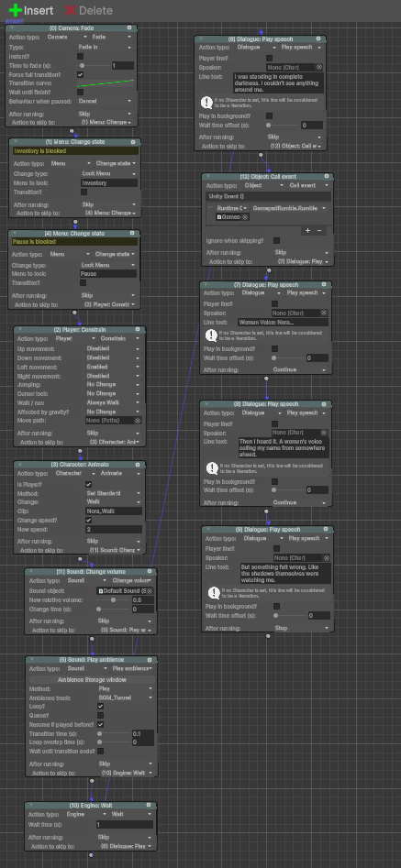Image resolution: width=401 pixels, height=868 pixels.
Task: Uncheck Resume if played before? checkbox
Action: 100,724
